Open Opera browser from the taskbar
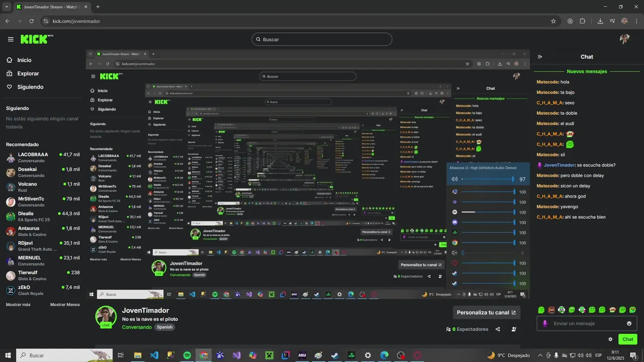Viewport: 644px width, 362px height. click(x=417, y=355)
